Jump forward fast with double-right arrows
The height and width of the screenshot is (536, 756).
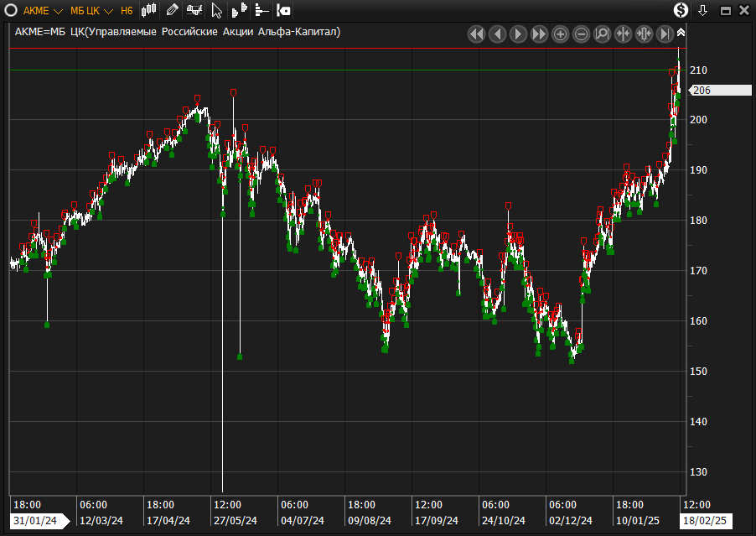click(x=539, y=34)
